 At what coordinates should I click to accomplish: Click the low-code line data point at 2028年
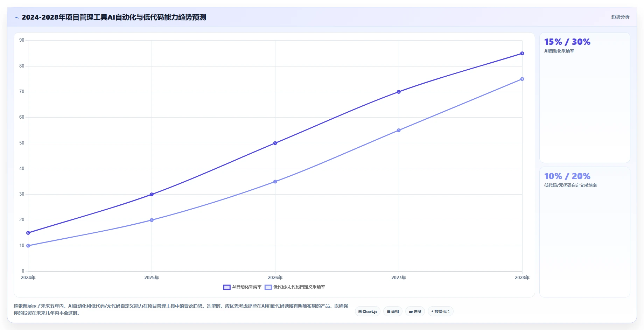click(522, 79)
